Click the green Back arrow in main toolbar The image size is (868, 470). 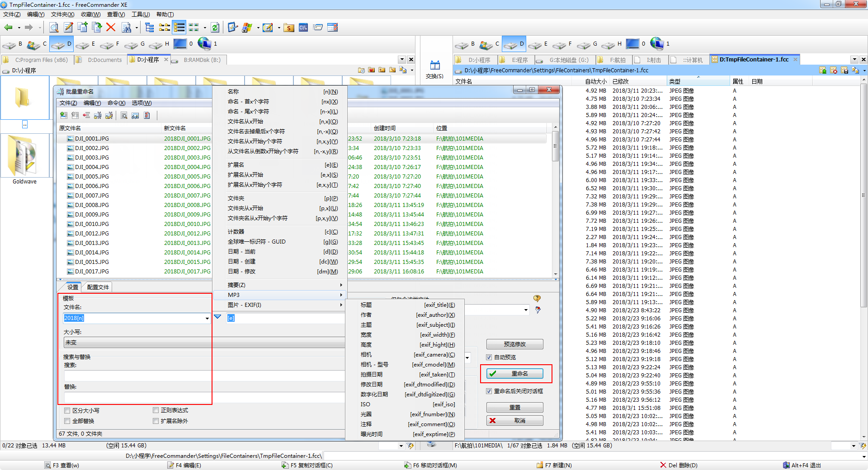click(8, 28)
